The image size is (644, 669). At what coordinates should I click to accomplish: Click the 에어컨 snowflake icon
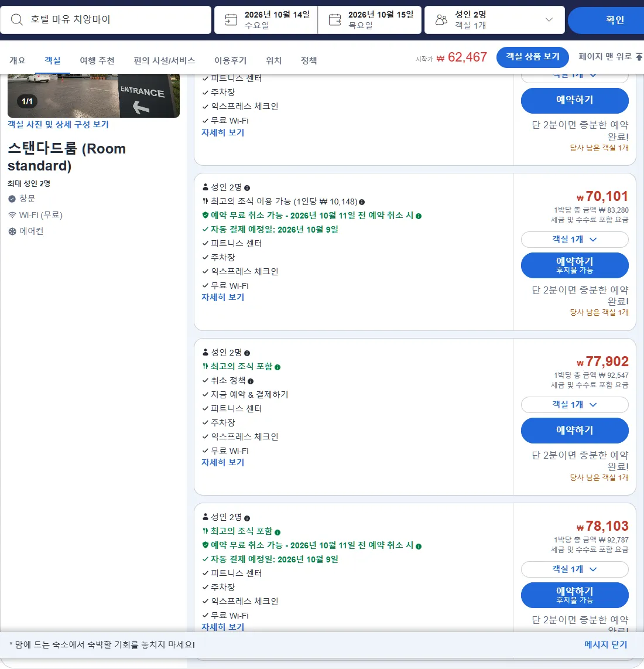click(12, 231)
